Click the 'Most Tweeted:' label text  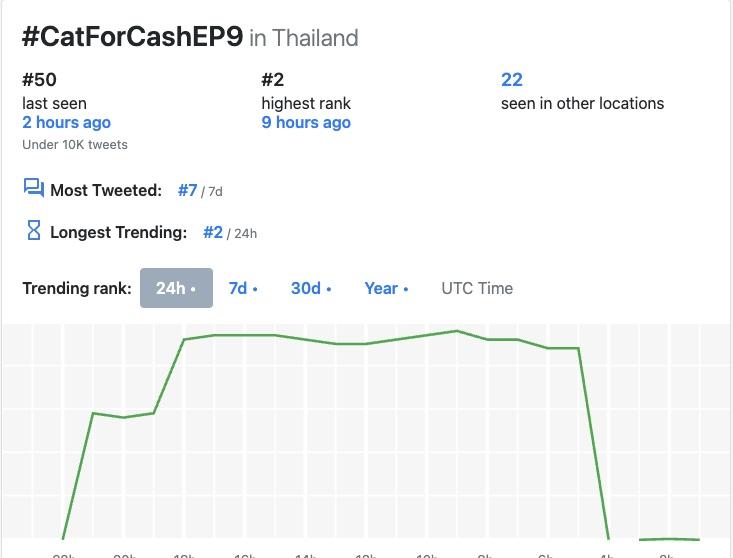pos(106,190)
